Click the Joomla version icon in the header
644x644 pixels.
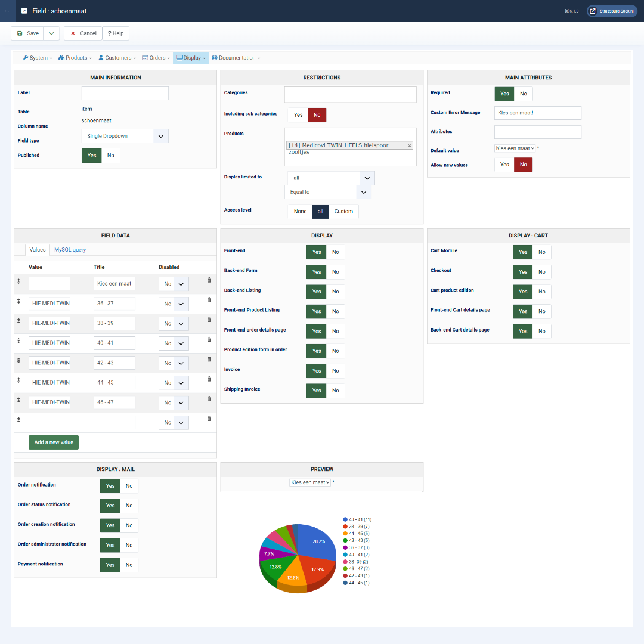[x=567, y=11]
